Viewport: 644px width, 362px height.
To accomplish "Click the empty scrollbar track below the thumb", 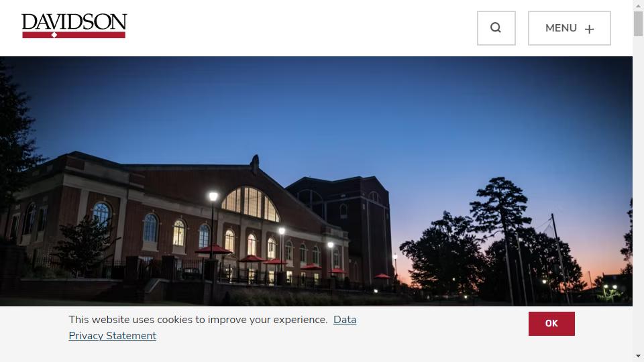I will pos(638,193).
